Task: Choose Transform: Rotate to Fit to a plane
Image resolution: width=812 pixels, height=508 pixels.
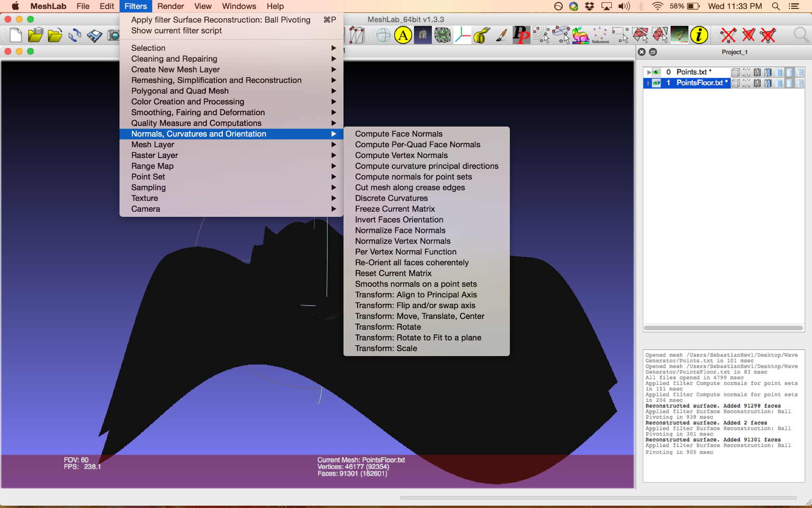Action: [x=426, y=338]
